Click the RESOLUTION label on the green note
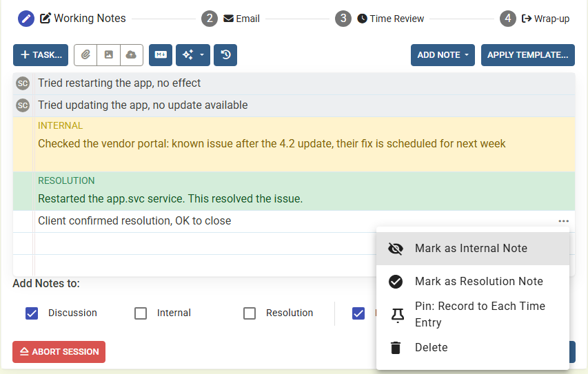The width and height of the screenshot is (588, 374). [x=66, y=180]
